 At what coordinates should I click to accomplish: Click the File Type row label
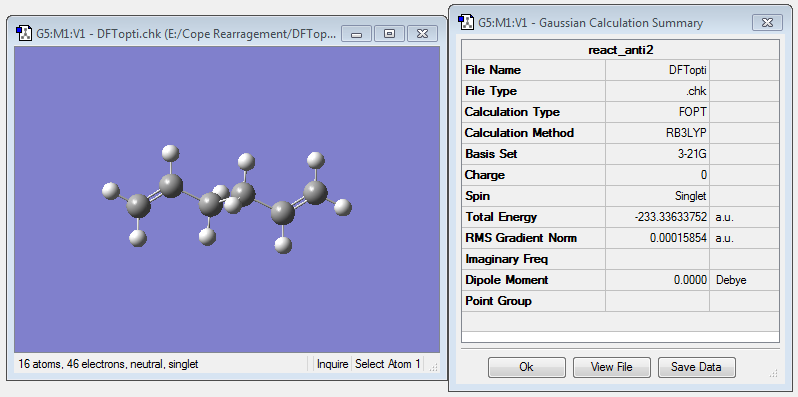[491, 91]
